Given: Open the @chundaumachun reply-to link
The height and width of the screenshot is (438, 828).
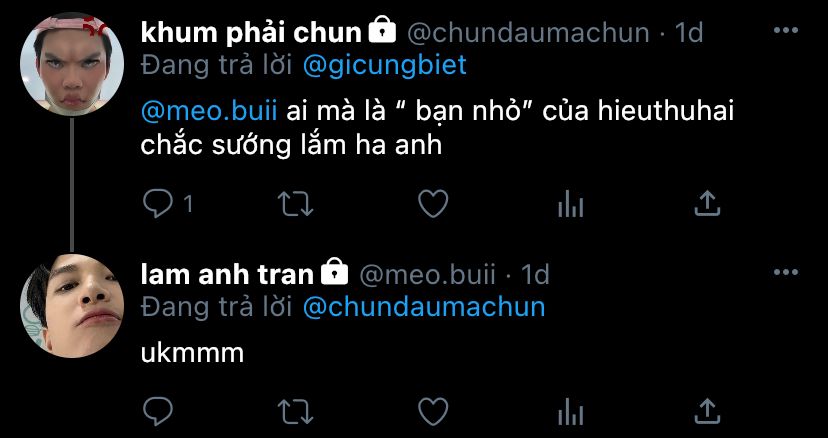Looking at the screenshot, I should 424,307.
